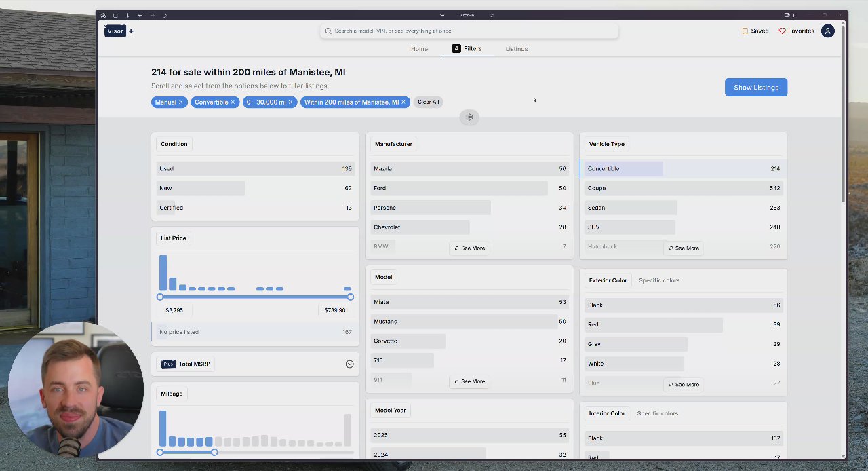The width and height of the screenshot is (868, 471).
Task: Expand See More under Manufacturer
Action: click(x=470, y=248)
